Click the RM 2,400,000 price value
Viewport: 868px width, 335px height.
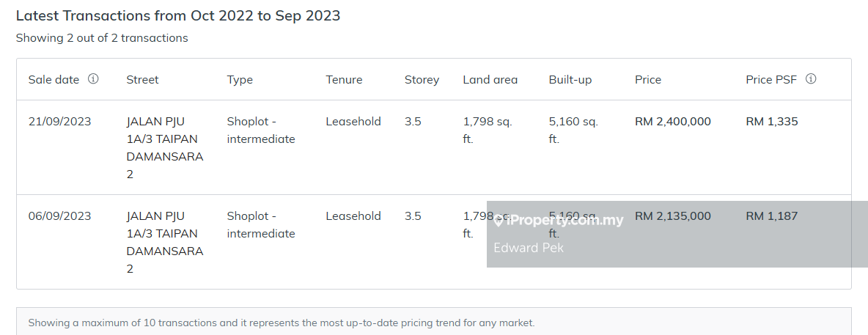672,122
